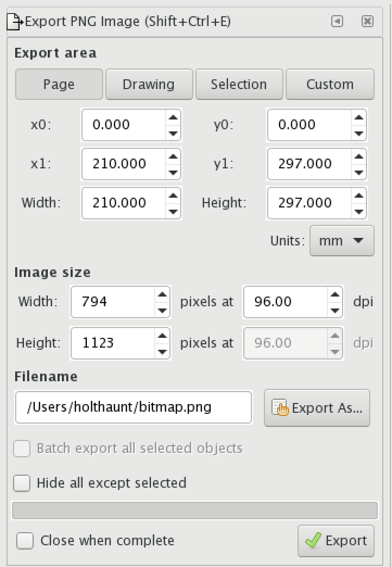
Task: Select the Drawing export area
Action: pos(149,84)
